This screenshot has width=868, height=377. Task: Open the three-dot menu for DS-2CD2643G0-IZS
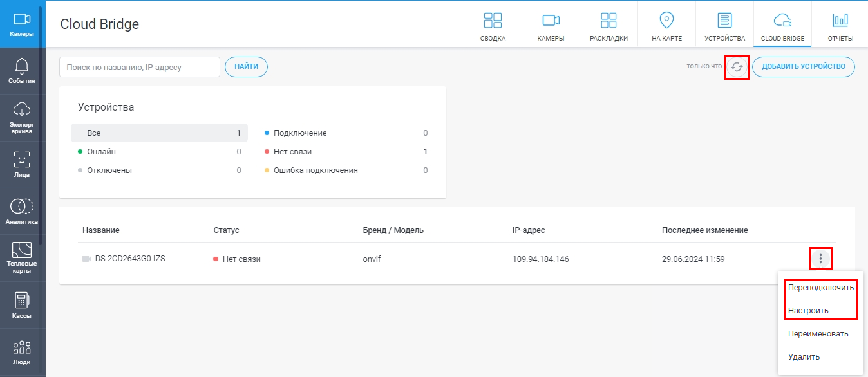pyautogui.click(x=820, y=259)
